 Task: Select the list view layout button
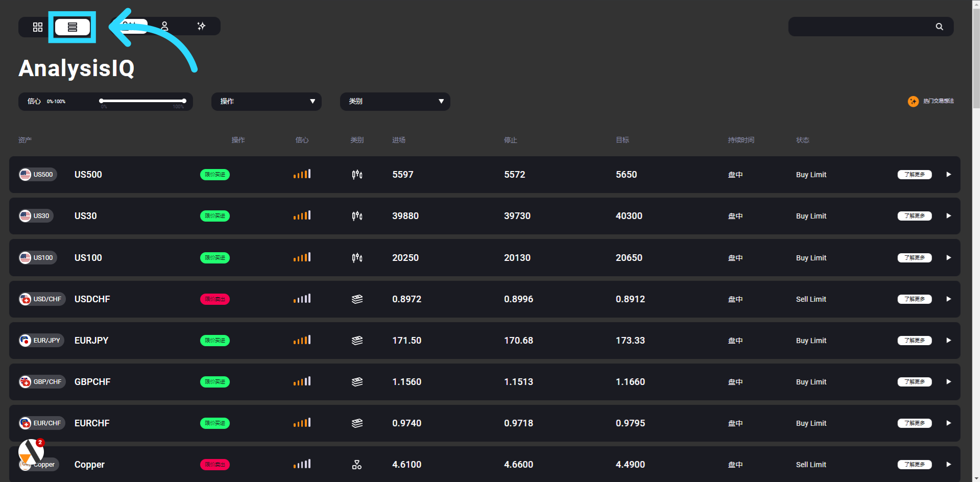click(73, 27)
